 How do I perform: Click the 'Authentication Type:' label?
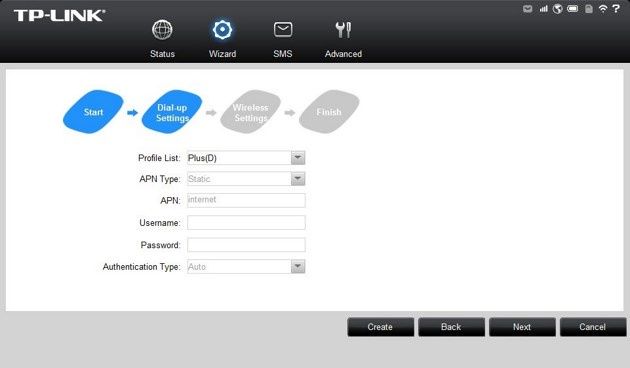click(141, 267)
